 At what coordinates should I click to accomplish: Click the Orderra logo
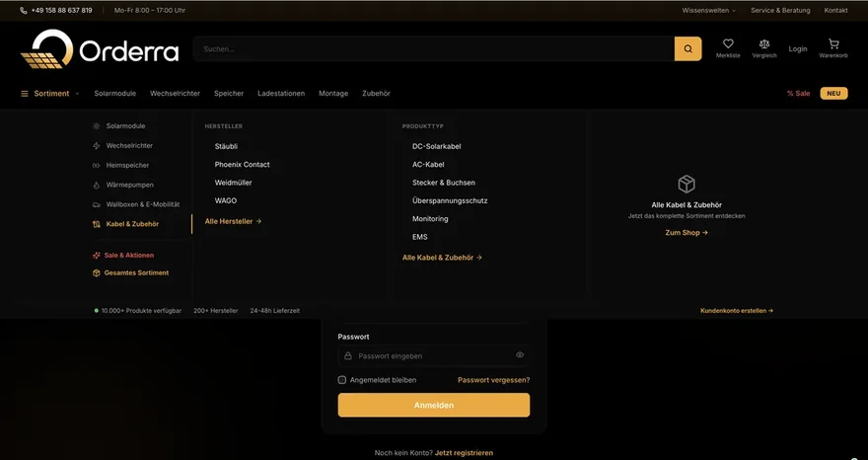coord(100,48)
